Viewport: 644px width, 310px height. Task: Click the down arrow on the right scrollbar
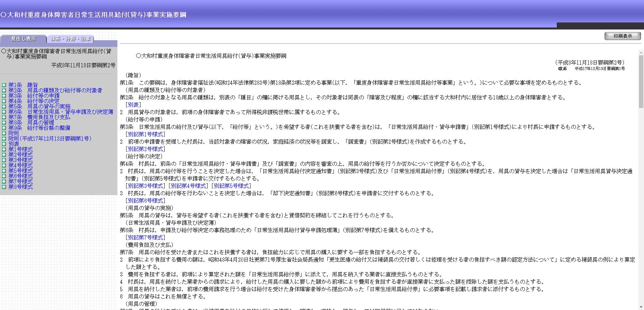pyautogui.click(x=641, y=306)
